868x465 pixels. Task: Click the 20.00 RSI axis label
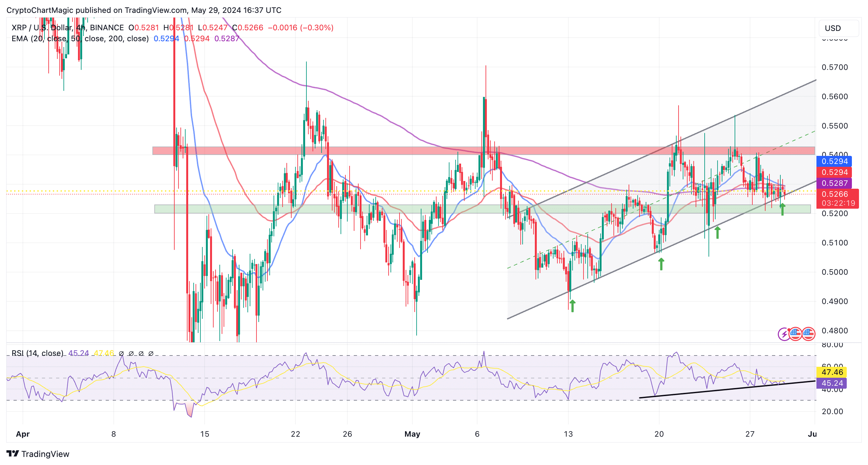[x=832, y=412]
